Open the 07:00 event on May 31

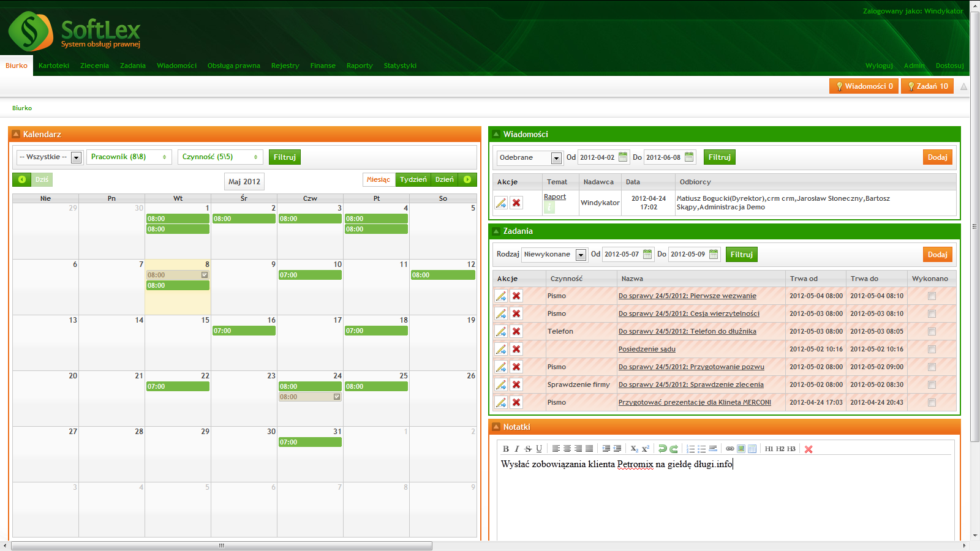[310, 442]
